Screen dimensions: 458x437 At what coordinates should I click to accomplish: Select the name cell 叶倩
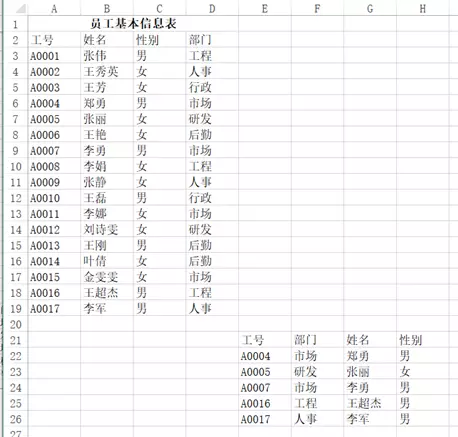(107, 261)
